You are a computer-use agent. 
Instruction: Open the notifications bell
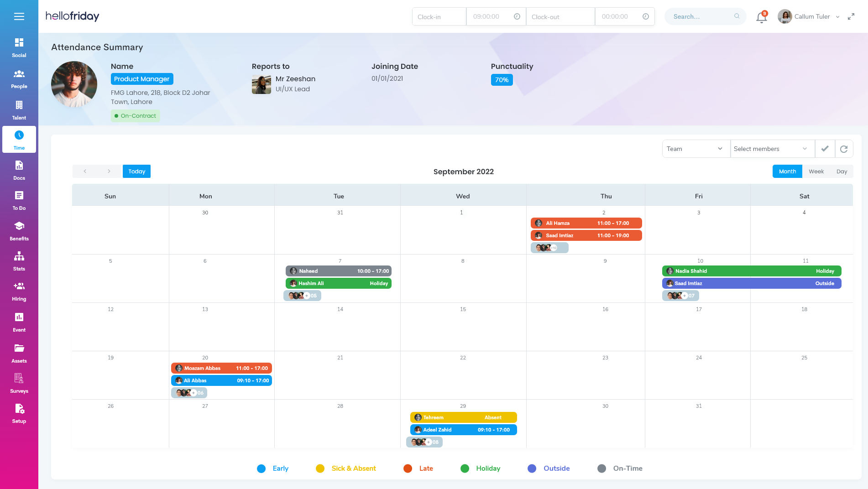(x=761, y=16)
